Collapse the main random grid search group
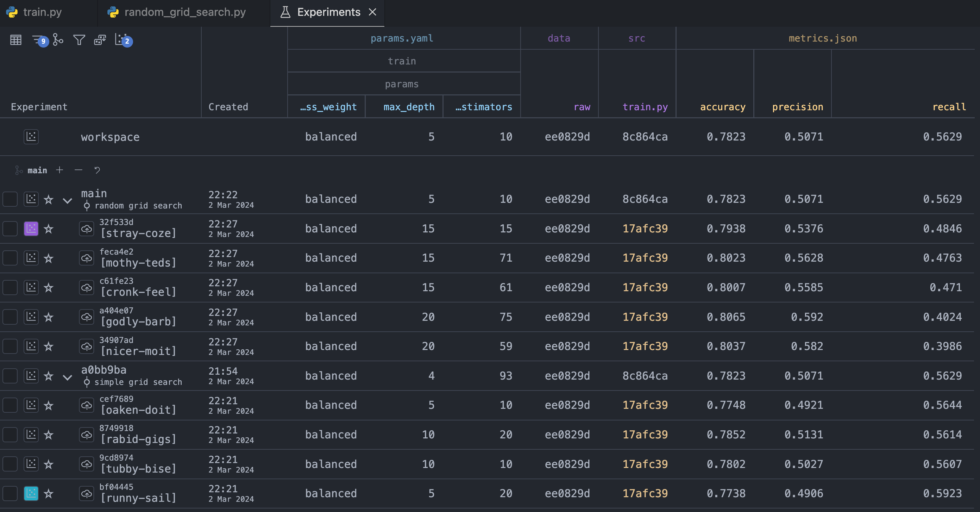This screenshot has width=980, height=512. pos(67,201)
